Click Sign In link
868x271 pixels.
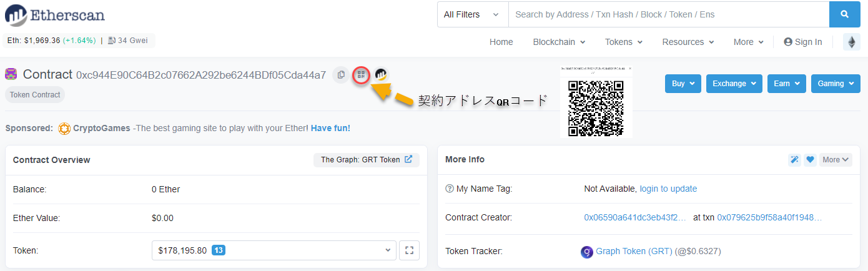[803, 42]
